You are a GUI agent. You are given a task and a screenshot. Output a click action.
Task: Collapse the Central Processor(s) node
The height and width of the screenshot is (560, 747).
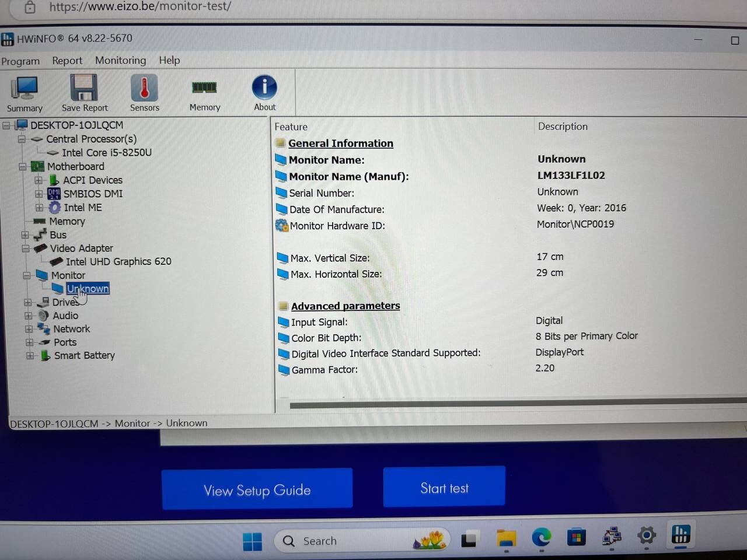[x=22, y=139]
